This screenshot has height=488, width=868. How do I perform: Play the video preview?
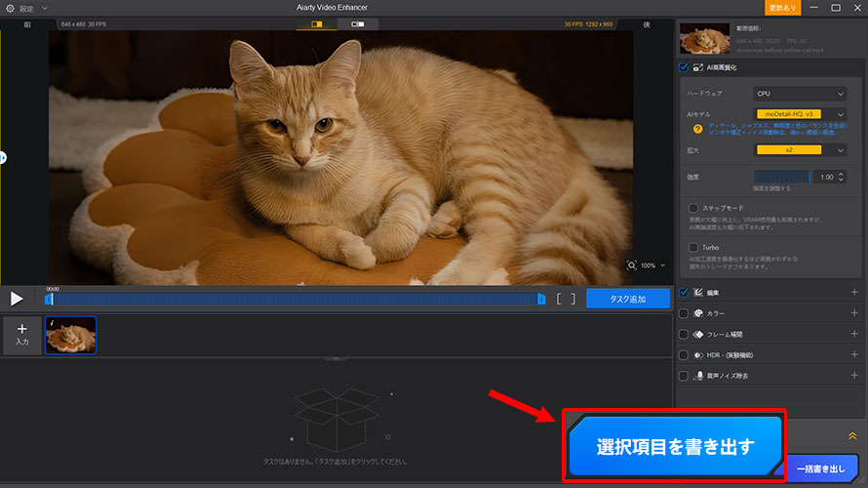click(x=17, y=299)
